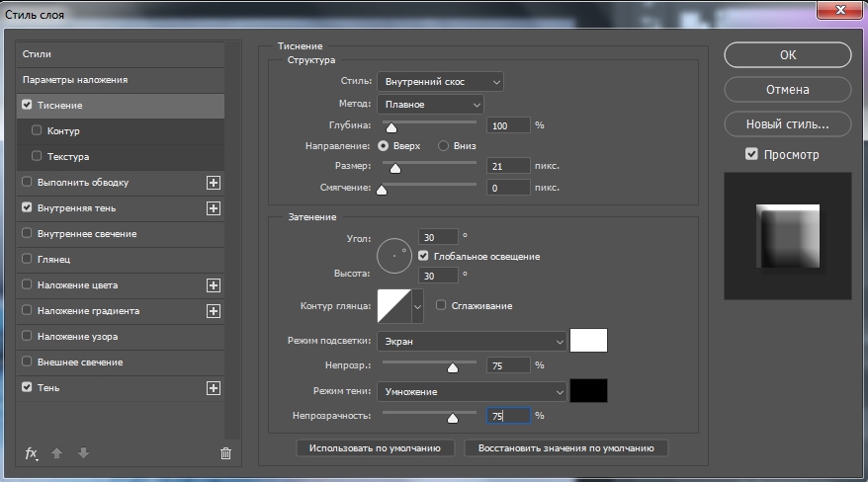This screenshot has height=482, width=868.
Task: Uncheck the Тиснение effect checkbox
Action: click(x=27, y=105)
